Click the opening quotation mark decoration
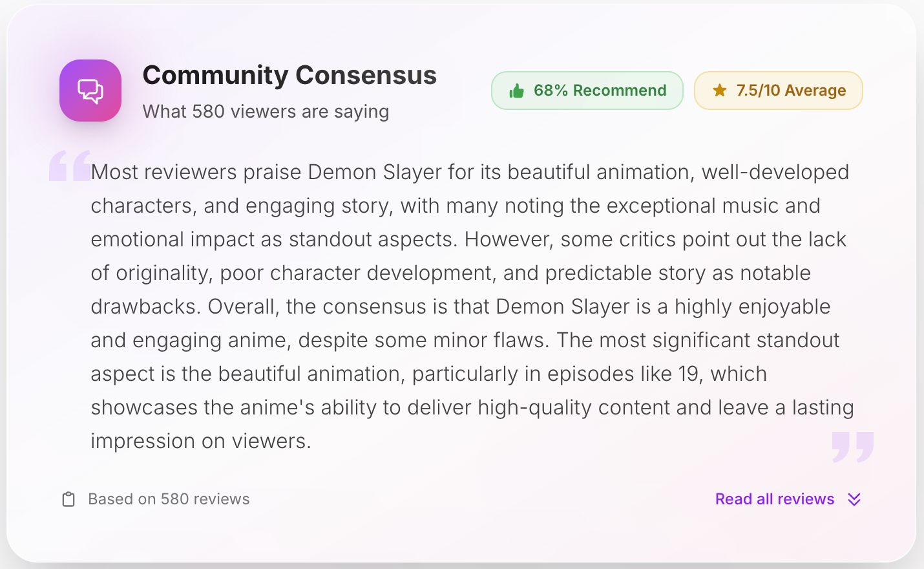924x569 pixels. [70, 166]
